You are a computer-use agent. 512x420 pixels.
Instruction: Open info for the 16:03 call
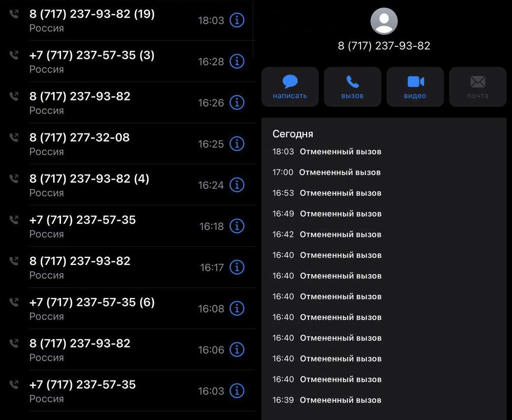click(x=237, y=391)
